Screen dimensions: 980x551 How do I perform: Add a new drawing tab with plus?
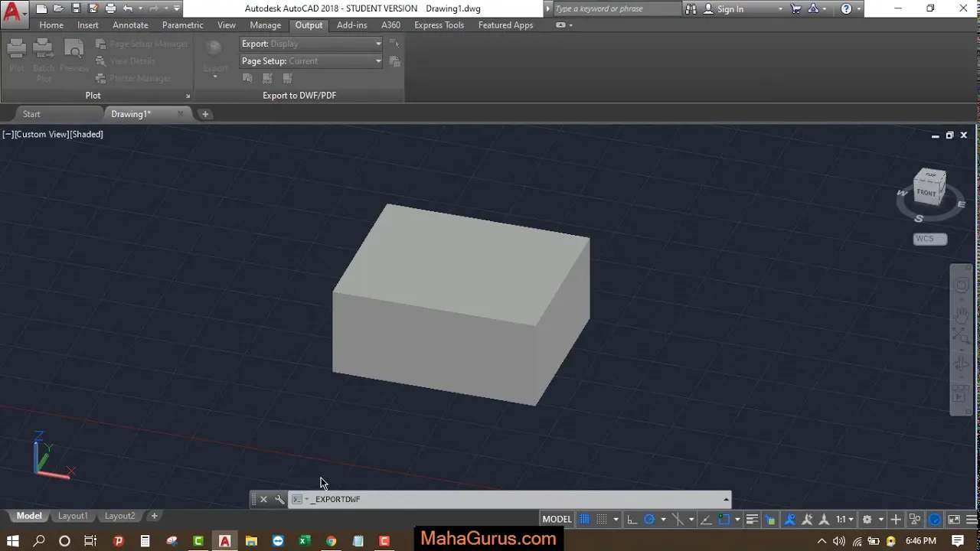pyautogui.click(x=205, y=114)
